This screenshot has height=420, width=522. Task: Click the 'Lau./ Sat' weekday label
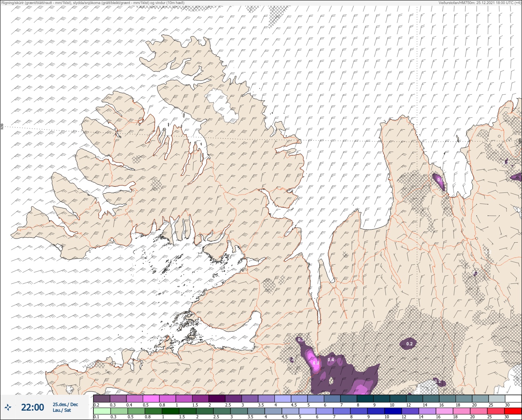pos(62,410)
